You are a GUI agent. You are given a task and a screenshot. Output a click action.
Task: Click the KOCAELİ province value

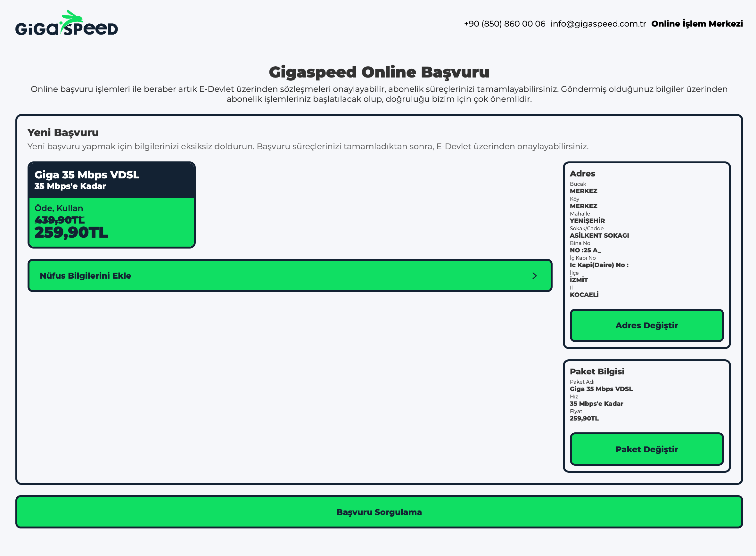click(x=584, y=294)
